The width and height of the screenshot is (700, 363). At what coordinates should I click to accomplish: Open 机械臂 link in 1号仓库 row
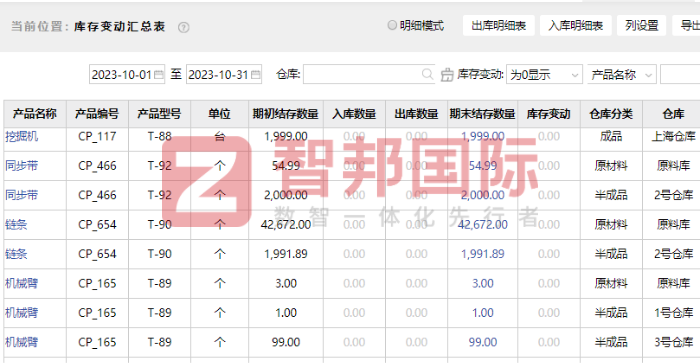(21, 313)
